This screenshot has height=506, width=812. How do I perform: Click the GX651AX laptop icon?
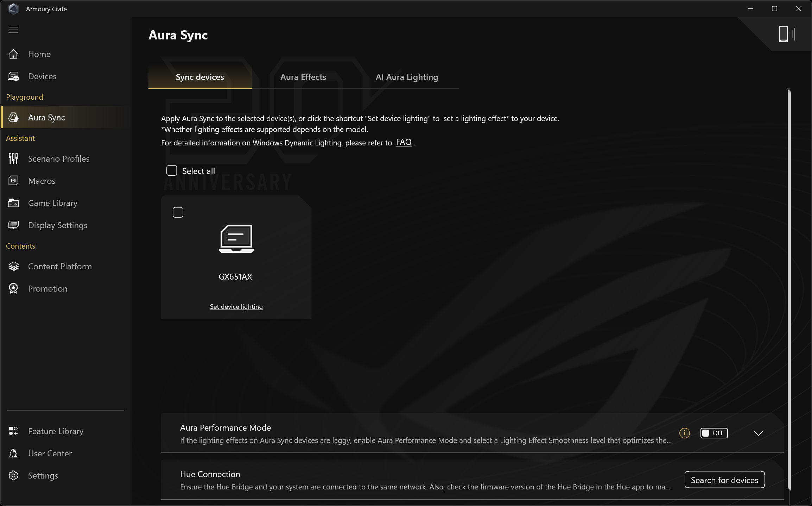click(x=236, y=238)
